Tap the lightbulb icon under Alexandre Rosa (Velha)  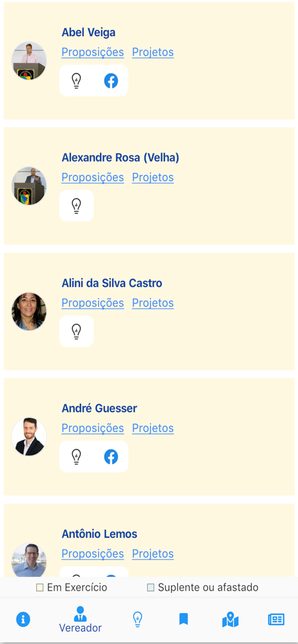pos(76,206)
